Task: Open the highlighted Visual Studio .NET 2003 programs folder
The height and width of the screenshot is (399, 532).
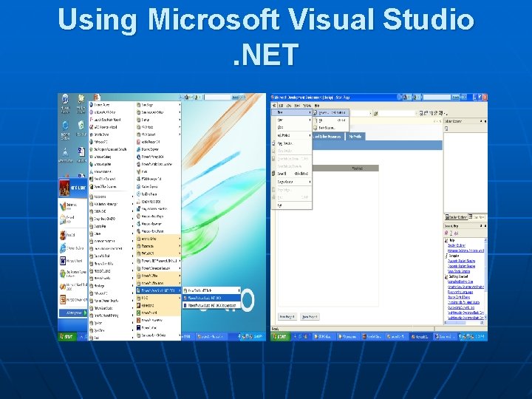Action: click(x=158, y=290)
